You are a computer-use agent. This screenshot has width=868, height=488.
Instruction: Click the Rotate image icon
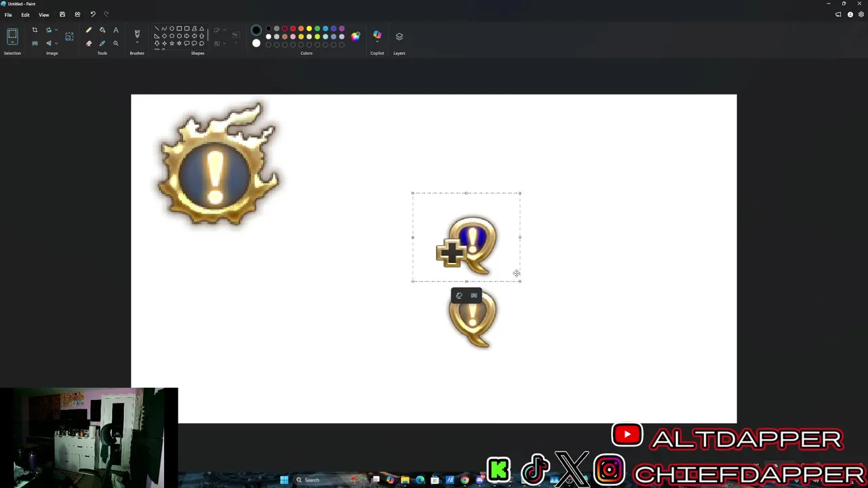click(x=49, y=30)
